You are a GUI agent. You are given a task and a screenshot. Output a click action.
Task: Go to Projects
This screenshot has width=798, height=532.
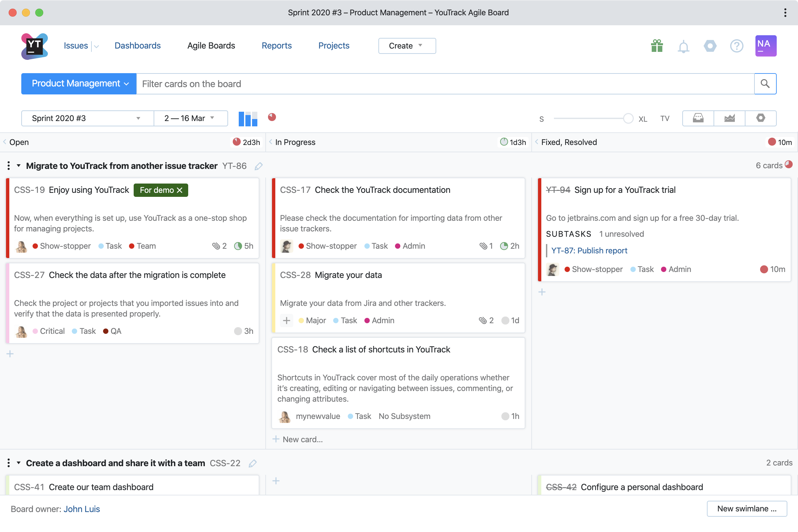(x=333, y=46)
